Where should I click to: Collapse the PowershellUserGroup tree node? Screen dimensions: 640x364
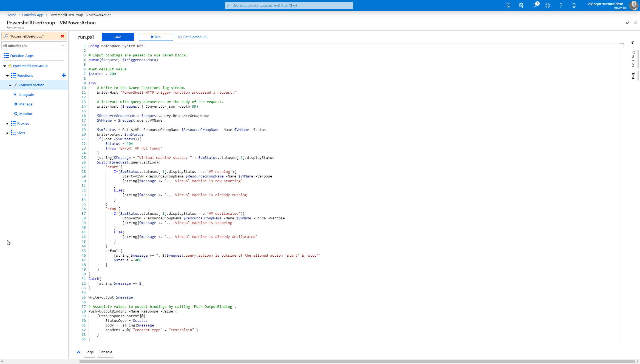point(5,66)
